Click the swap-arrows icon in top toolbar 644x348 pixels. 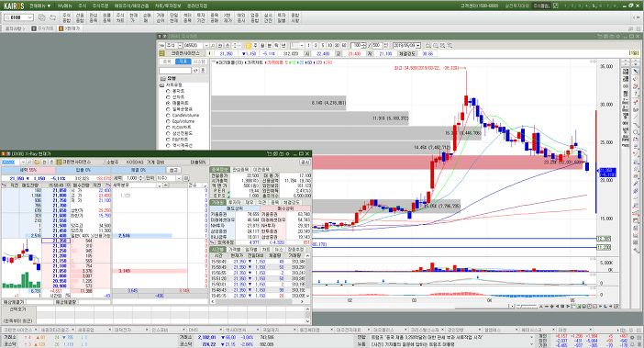coord(53,17)
